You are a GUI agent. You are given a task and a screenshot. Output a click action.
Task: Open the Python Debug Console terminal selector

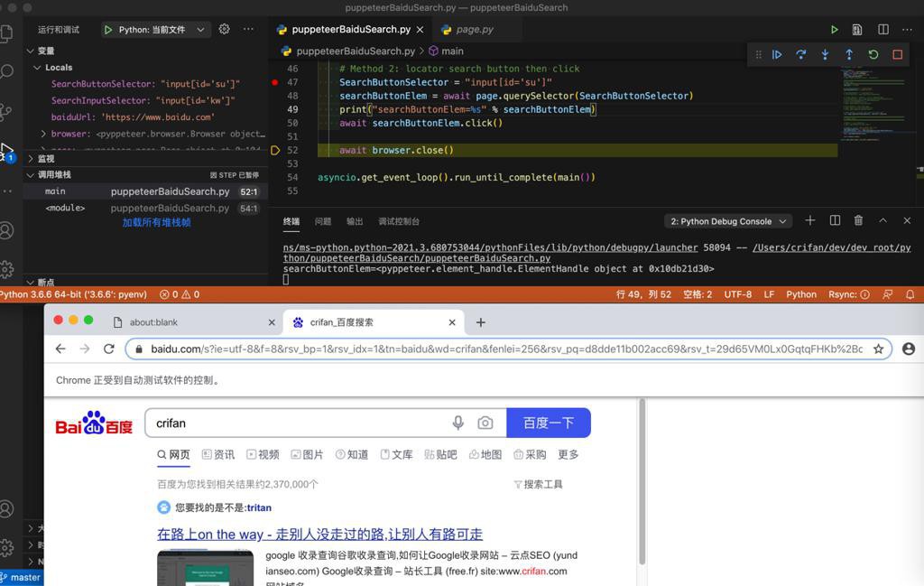(x=728, y=221)
